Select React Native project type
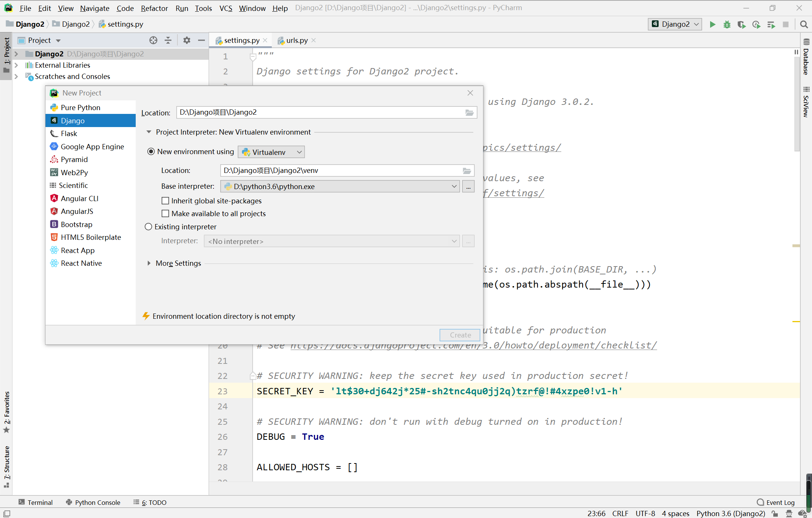This screenshot has width=812, height=518. point(90,263)
